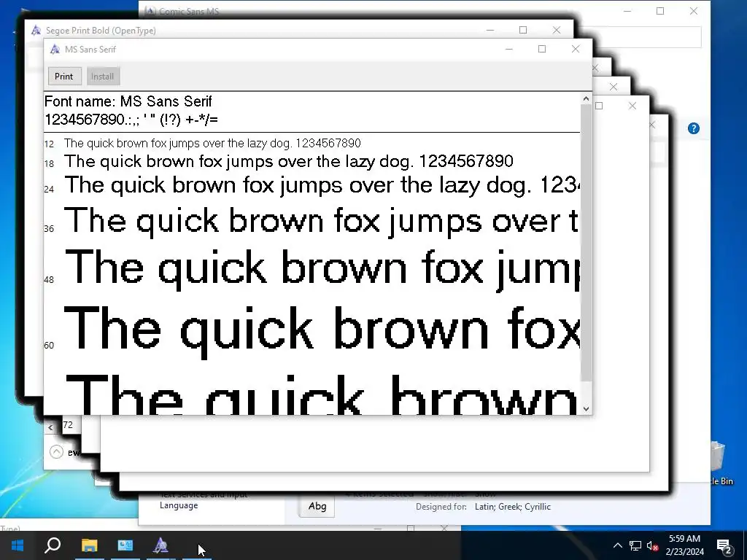Screen dimensions: 747x560
Task: Click the greyed-out Install button
Action: [102, 76]
